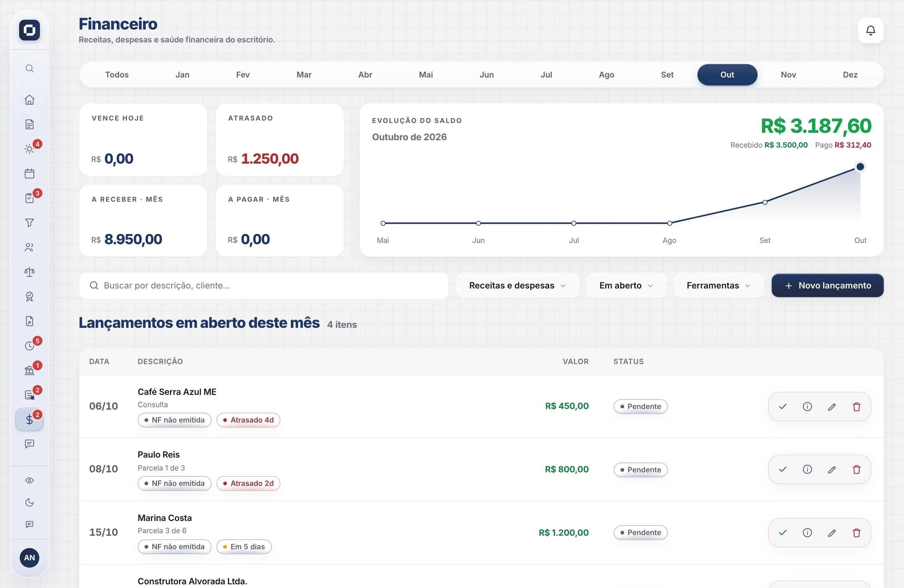This screenshot has height=588, width=904.
Task: Toggle dark mode moon icon
Action: [29, 503]
